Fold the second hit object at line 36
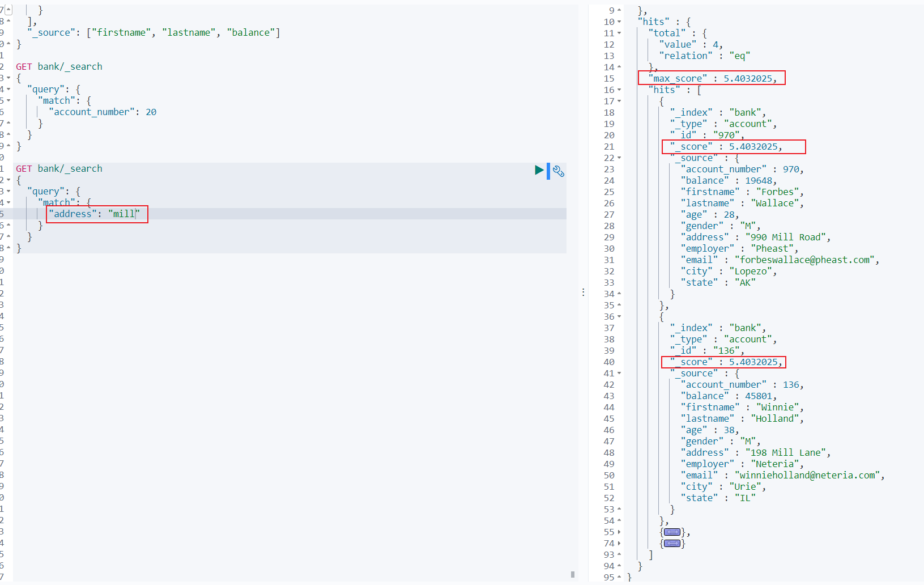Image resolution: width=924 pixels, height=585 pixels. pyautogui.click(x=619, y=316)
